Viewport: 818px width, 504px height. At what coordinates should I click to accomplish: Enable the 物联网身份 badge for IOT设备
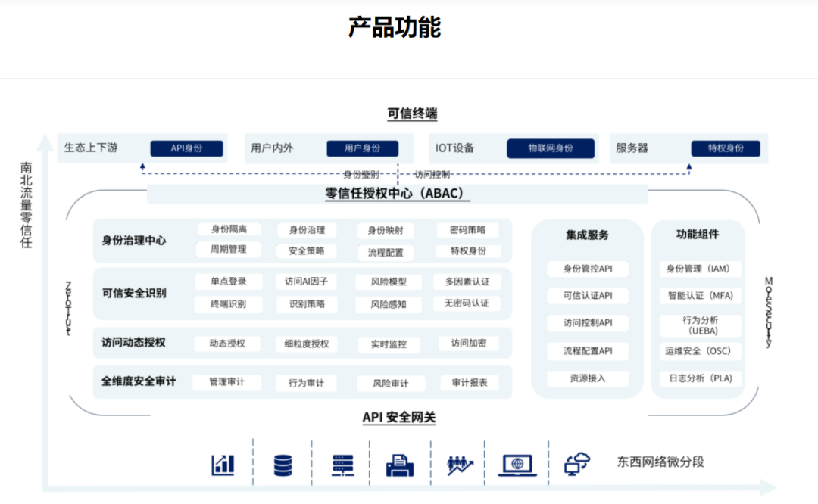pos(551,148)
